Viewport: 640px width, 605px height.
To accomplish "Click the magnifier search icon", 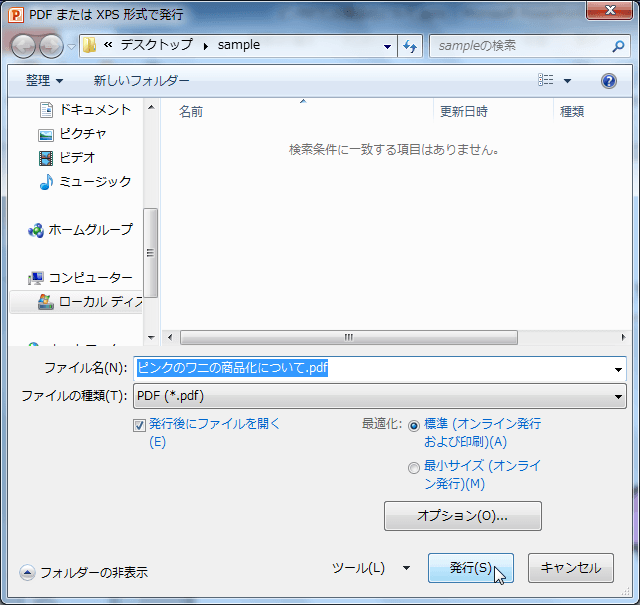I will (x=618, y=46).
